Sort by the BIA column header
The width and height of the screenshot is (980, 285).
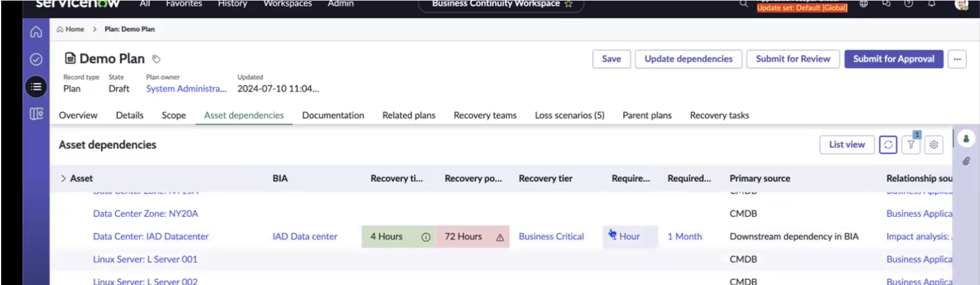pyautogui.click(x=280, y=179)
